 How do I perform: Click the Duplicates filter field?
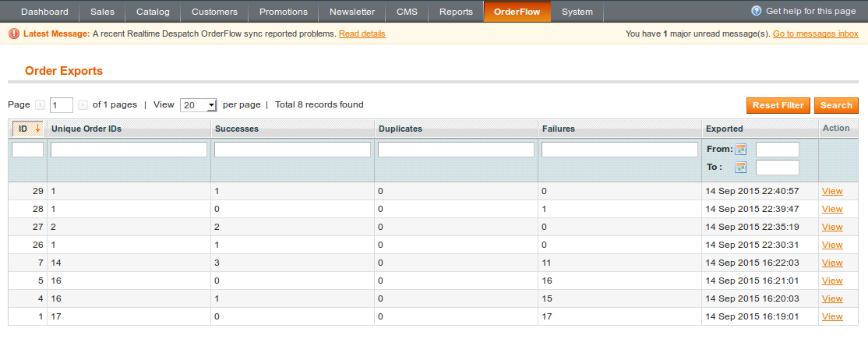pyautogui.click(x=456, y=150)
